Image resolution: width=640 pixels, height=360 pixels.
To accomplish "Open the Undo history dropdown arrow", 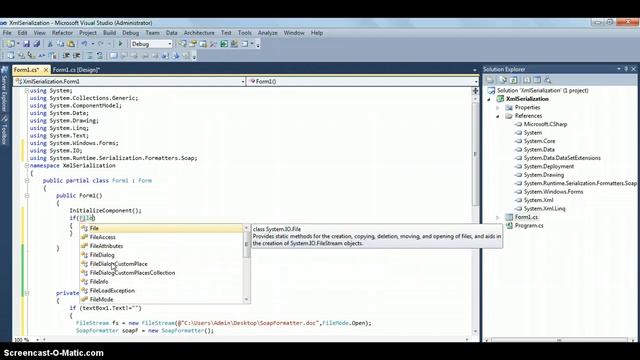I will coord(93,44).
